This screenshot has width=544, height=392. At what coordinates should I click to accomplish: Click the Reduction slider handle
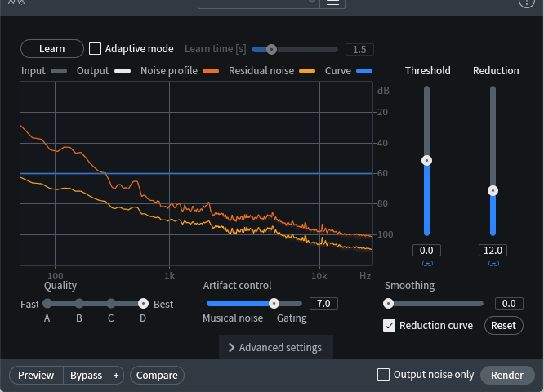click(x=493, y=191)
